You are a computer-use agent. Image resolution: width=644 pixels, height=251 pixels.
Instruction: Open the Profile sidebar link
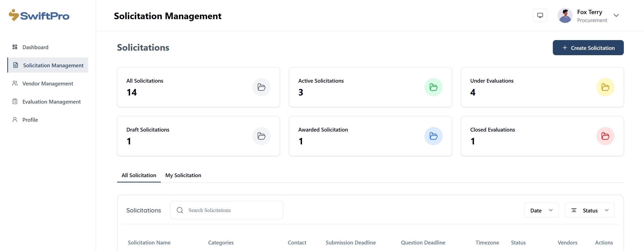[x=30, y=120]
